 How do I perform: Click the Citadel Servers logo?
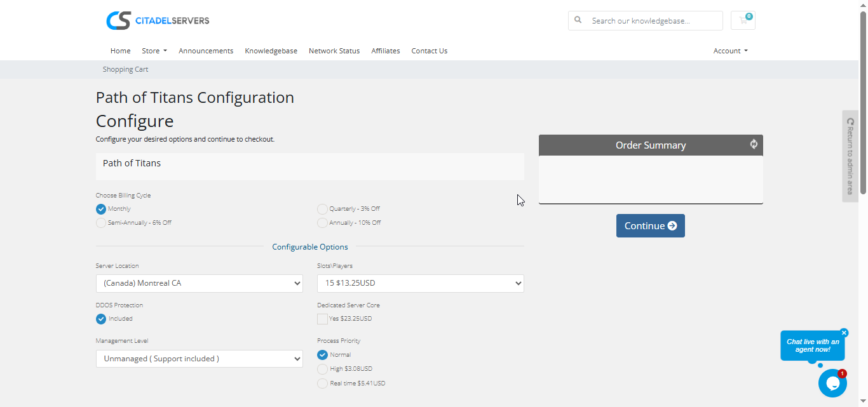[x=158, y=20]
